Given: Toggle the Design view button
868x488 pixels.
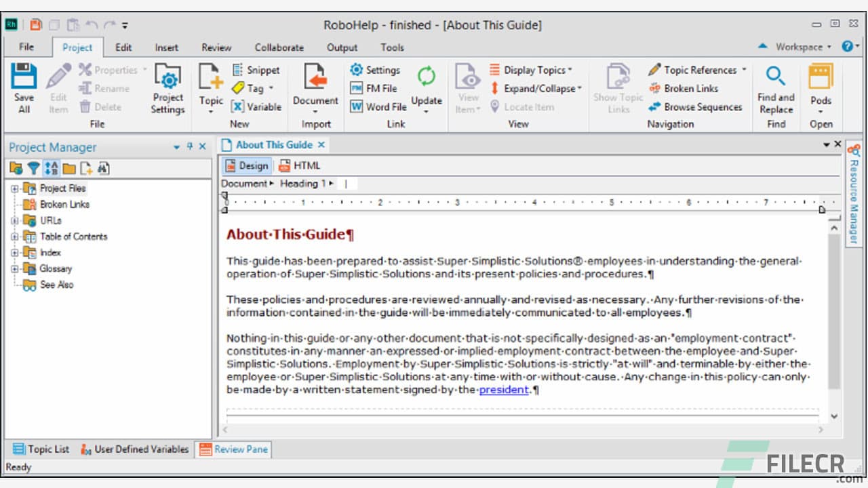Looking at the screenshot, I should tap(247, 165).
